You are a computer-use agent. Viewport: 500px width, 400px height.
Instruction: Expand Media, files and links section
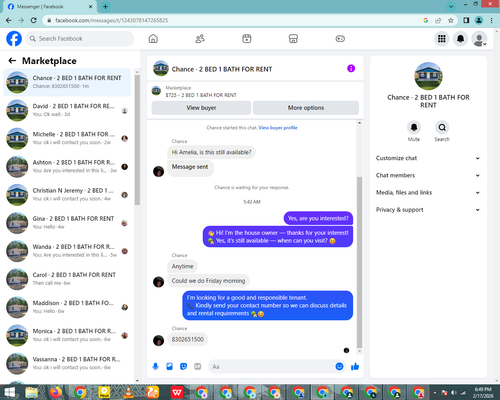(428, 193)
